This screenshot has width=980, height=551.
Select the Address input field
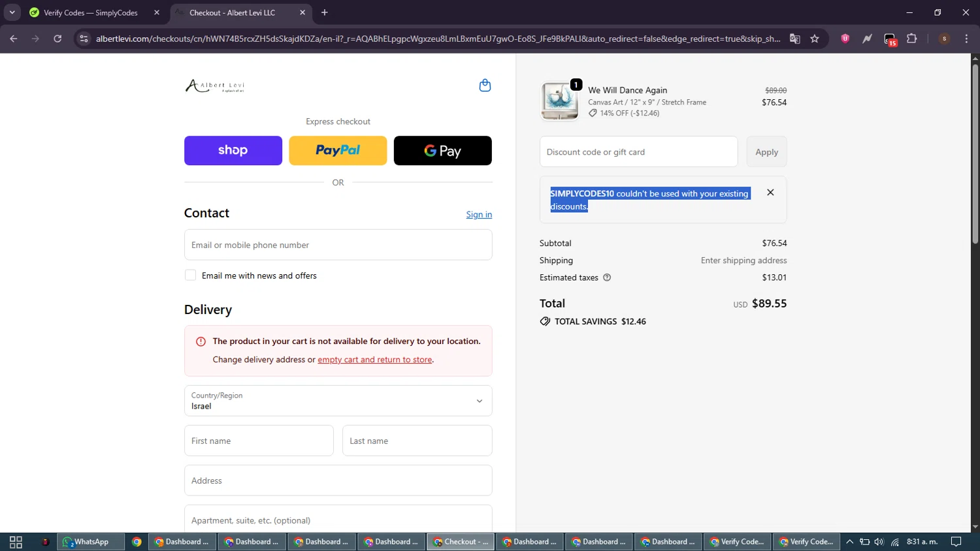[338, 480]
